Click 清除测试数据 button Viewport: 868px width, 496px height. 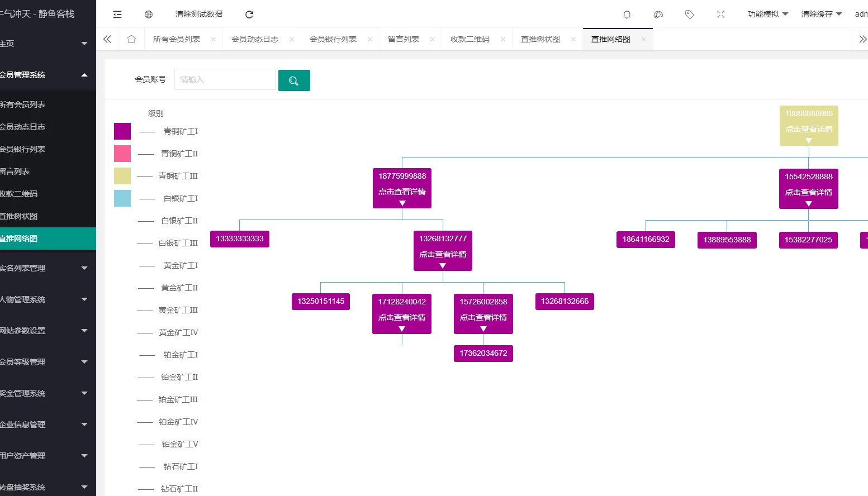click(199, 14)
